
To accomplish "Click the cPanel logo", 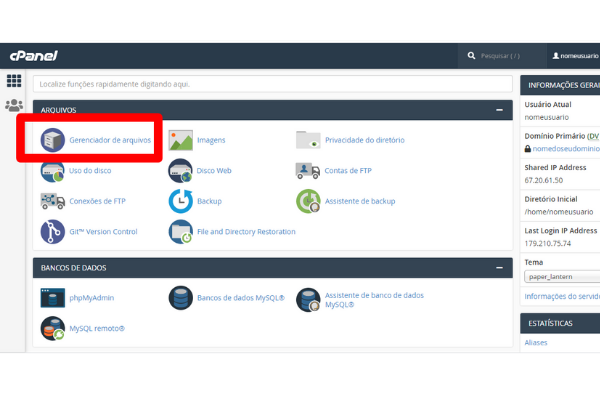I will point(34,56).
